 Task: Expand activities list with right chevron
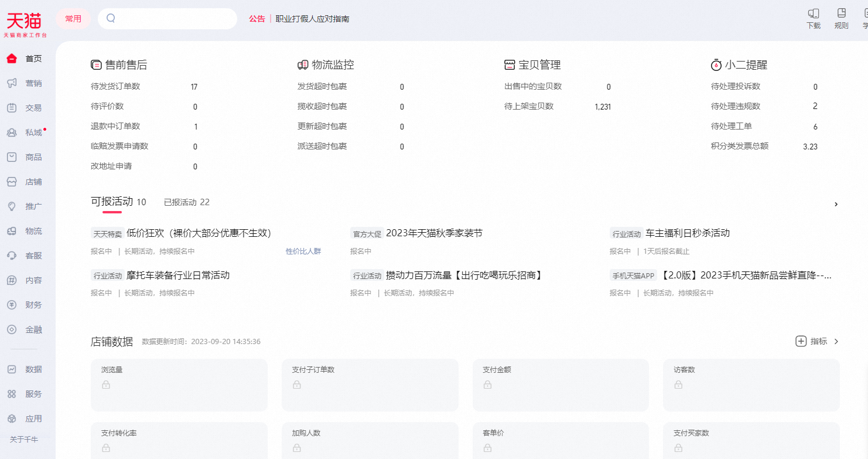[836, 204]
